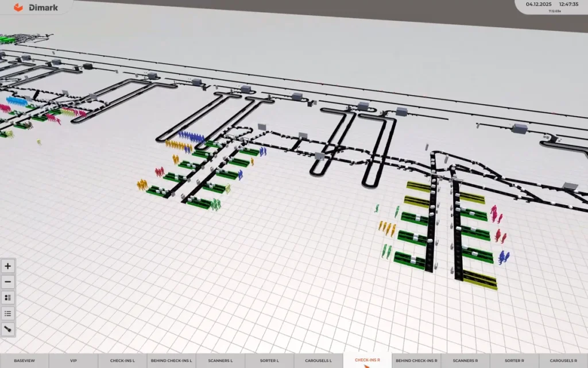Show the SCANNERS L view
This screenshot has height=368, width=588.
(220, 361)
